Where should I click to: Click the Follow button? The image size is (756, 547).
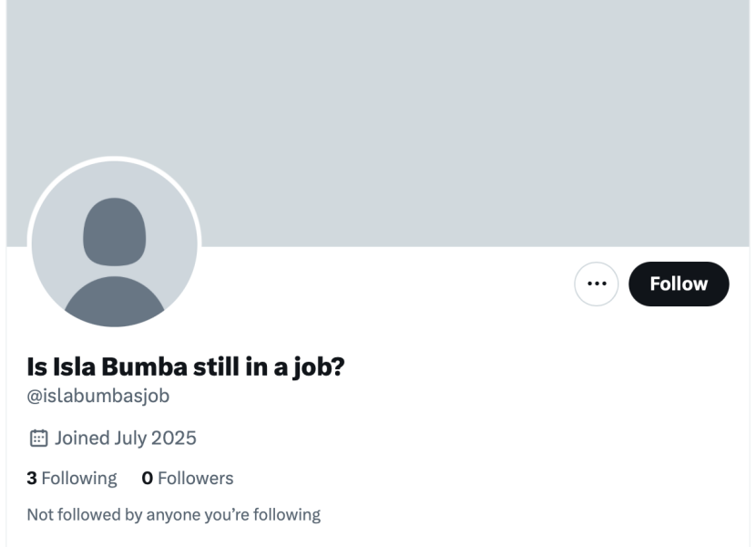(679, 284)
